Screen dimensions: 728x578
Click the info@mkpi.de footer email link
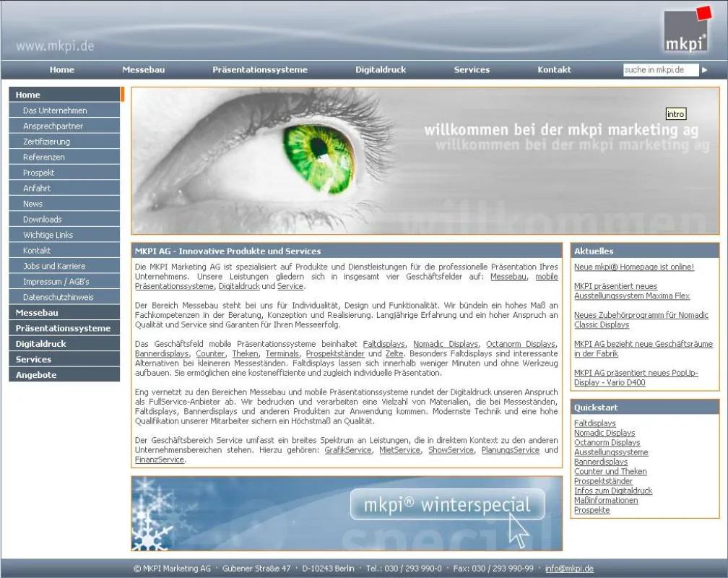[x=569, y=568]
